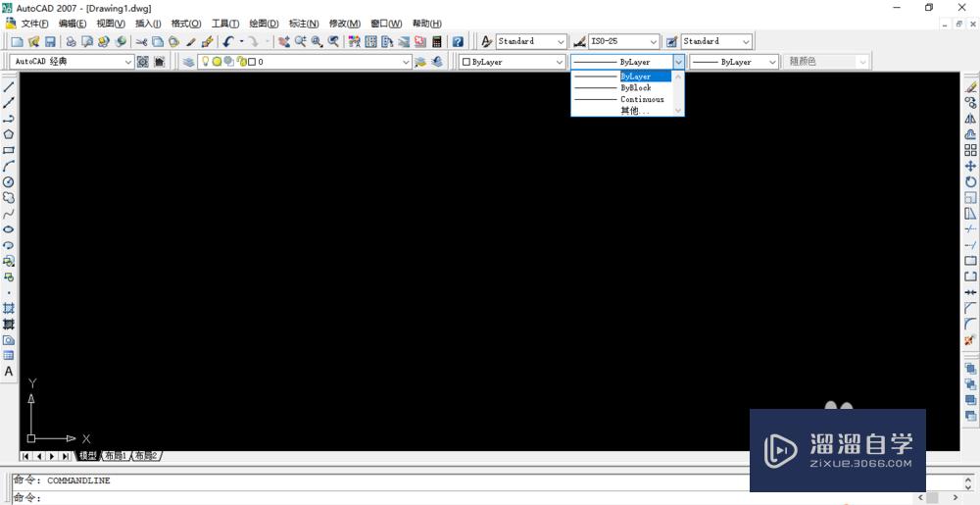Image resolution: width=980 pixels, height=505 pixels.
Task: Open dimension style manager icon
Action: pyautogui.click(x=579, y=41)
